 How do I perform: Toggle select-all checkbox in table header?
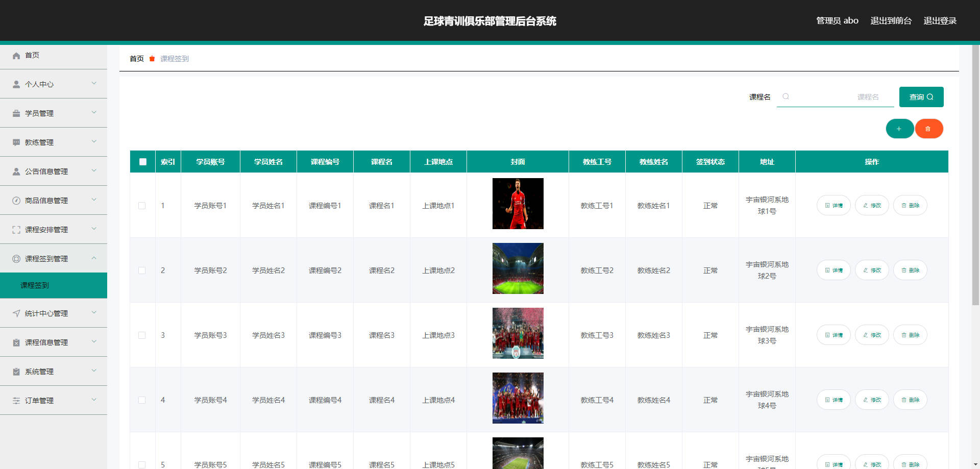pos(142,162)
